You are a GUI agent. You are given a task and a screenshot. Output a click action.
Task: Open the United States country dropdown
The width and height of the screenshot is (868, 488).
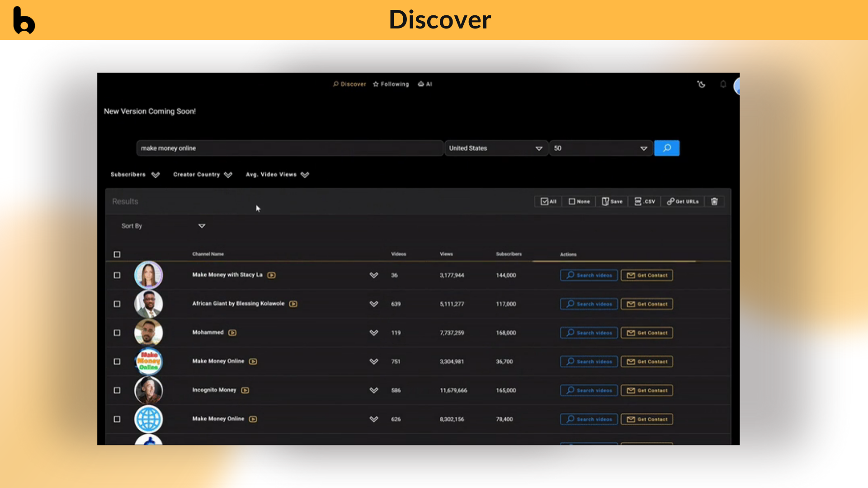click(x=495, y=148)
